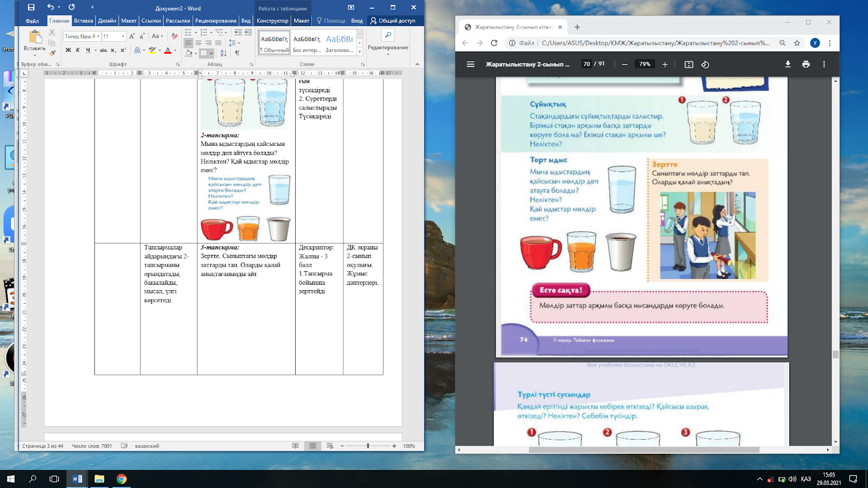Viewport: 868px width, 488px height.
Task: Expand the Styles gallery more arrow
Action: (359, 52)
